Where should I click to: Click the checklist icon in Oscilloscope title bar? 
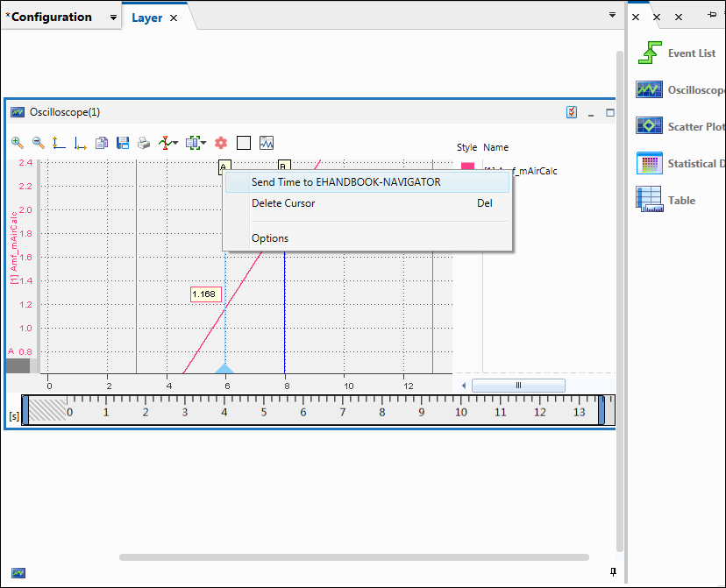tap(572, 112)
